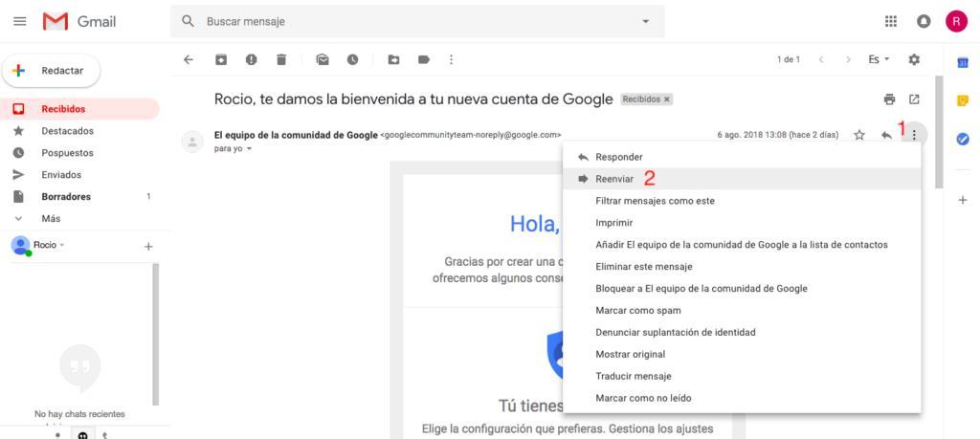The width and height of the screenshot is (980, 439).
Task: Click sender avatar thumbnail
Action: coord(191,142)
